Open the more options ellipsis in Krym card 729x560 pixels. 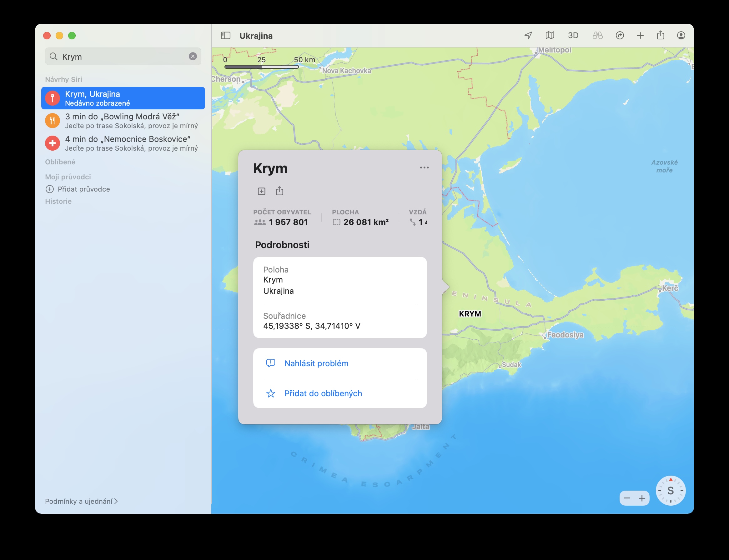coord(424,168)
